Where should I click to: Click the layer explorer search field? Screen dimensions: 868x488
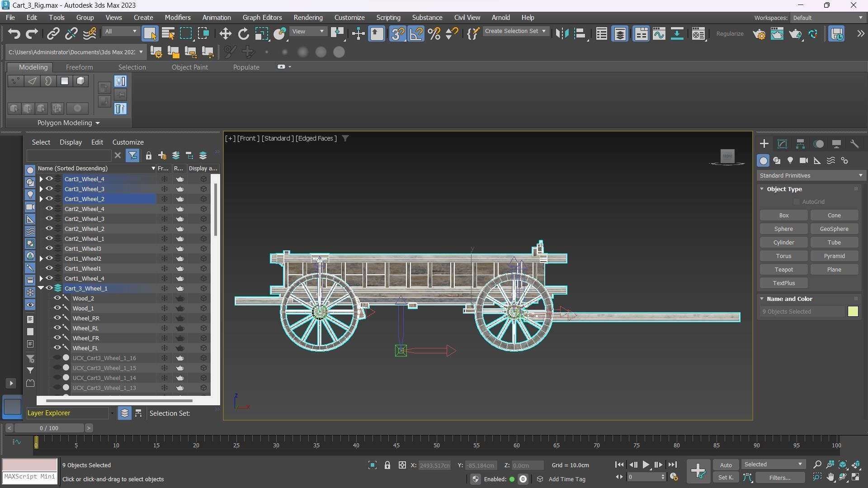[69, 155]
